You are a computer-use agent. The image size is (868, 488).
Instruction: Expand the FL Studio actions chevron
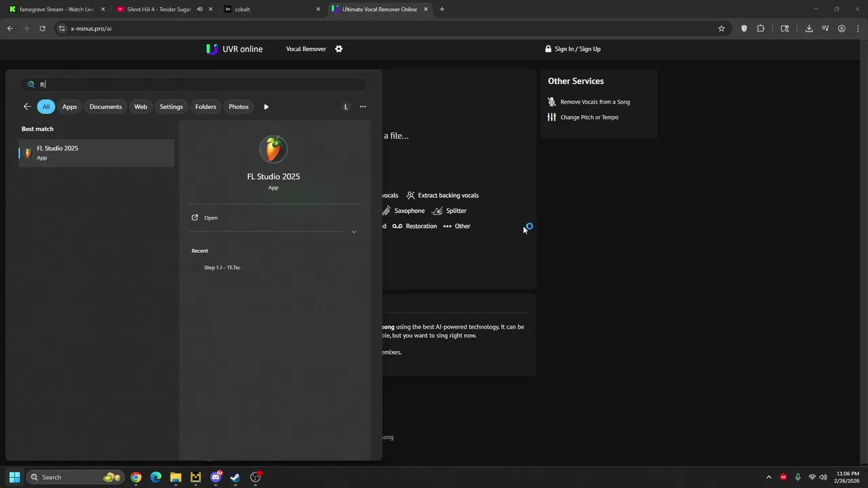click(353, 232)
